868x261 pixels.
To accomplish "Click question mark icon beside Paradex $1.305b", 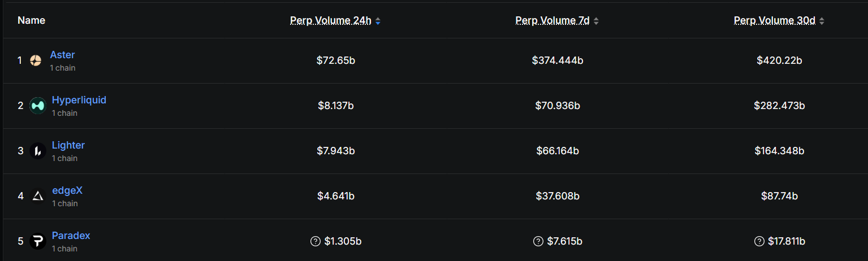I will pyautogui.click(x=316, y=241).
